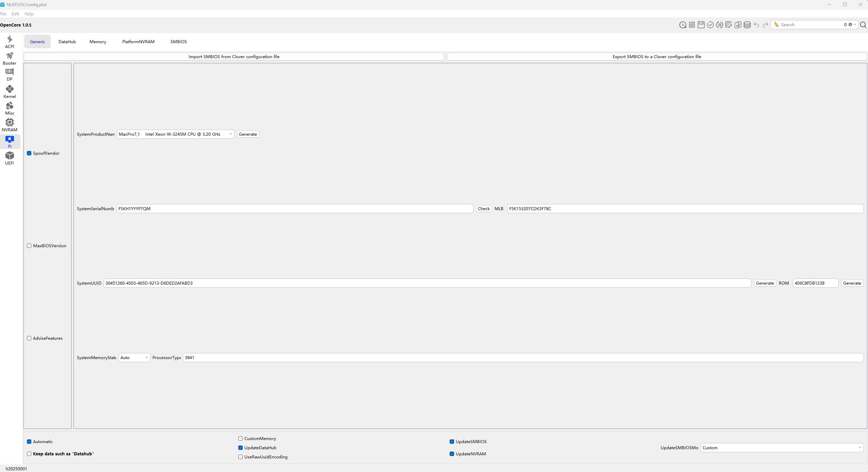Uncheck the SpoofVendor checkbox
Image resolution: width=868 pixels, height=472 pixels.
click(x=29, y=153)
